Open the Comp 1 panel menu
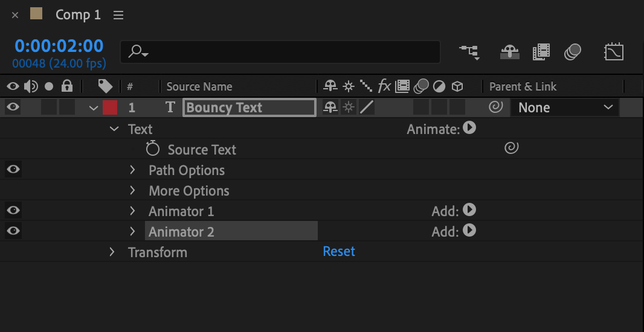644x332 pixels. coord(118,15)
